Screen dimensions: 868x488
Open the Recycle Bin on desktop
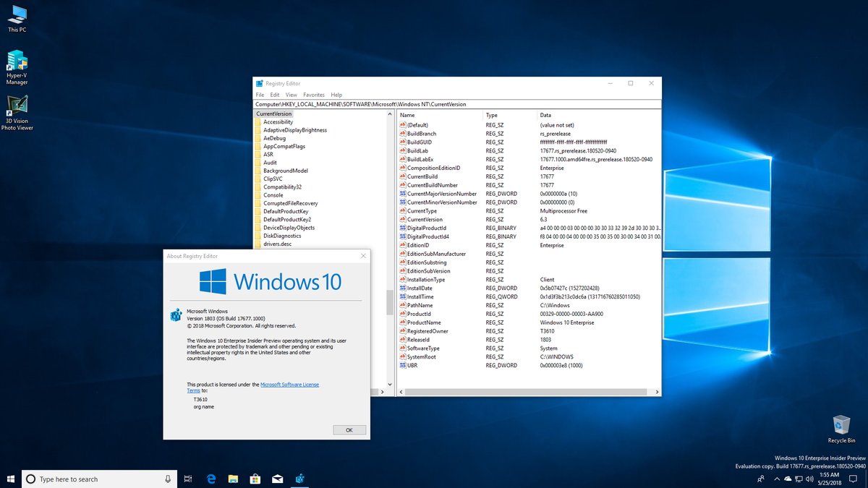tap(841, 428)
